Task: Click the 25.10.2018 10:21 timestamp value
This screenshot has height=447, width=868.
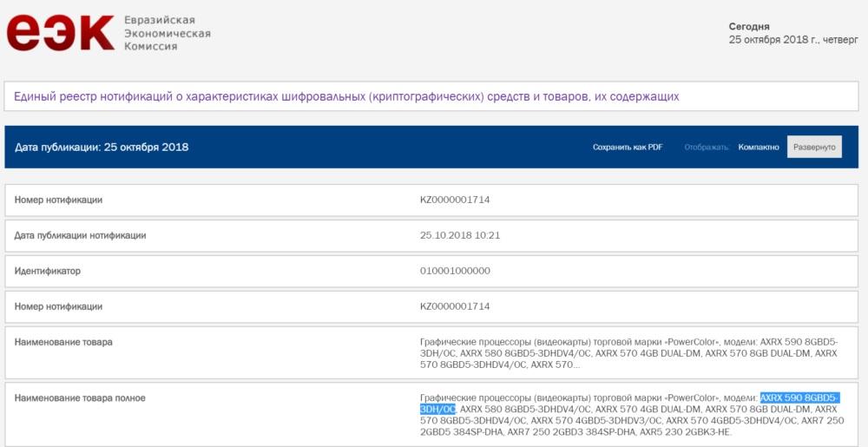Action: pyautogui.click(x=460, y=235)
